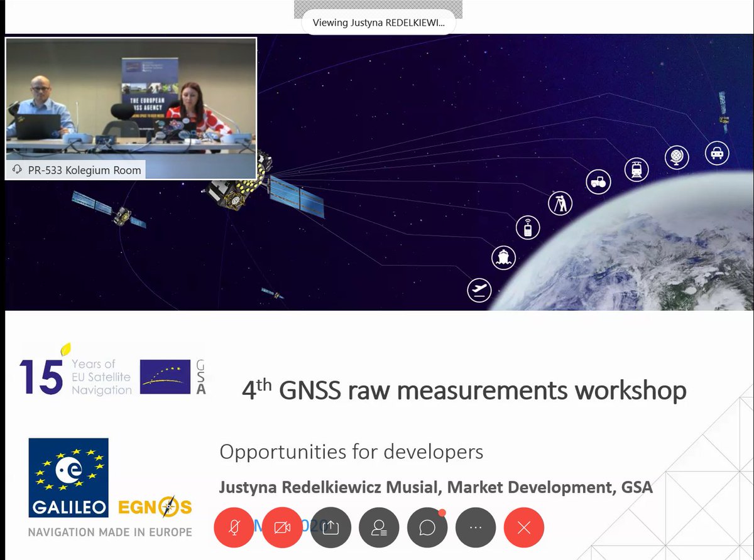The image size is (754, 560).
Task: Click the train icon on the slide
Action: pyautogui.click(x=637, y=169)
